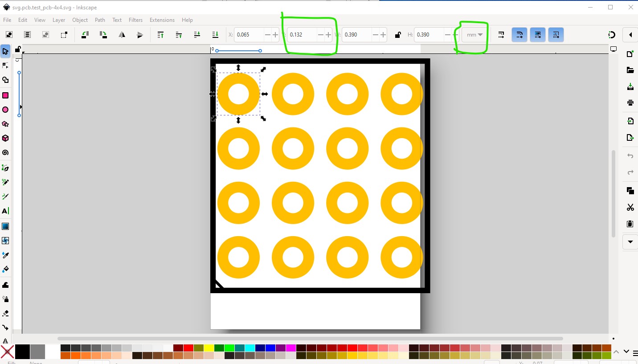Select the Connector tool
638x364 pixels.
(x=5, y=327)
